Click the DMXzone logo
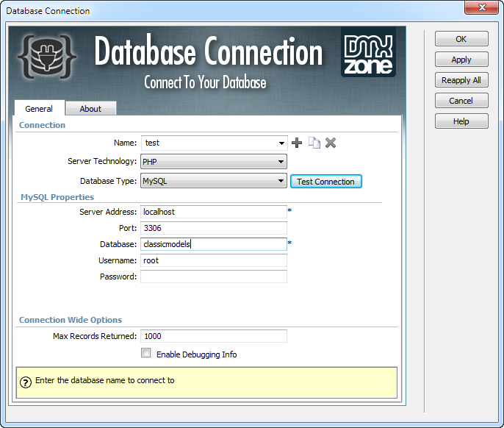 [368, 52]
